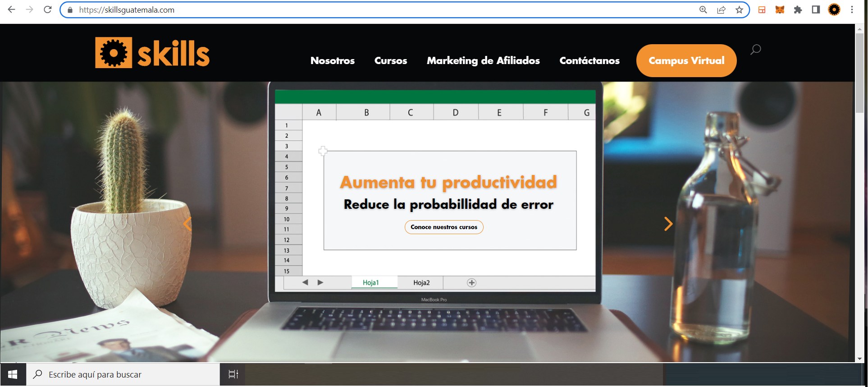Open the MetaMask fox extension
The height and width of the screenshot is (387, 868).
pyautogui.click(x=780, y=9)
